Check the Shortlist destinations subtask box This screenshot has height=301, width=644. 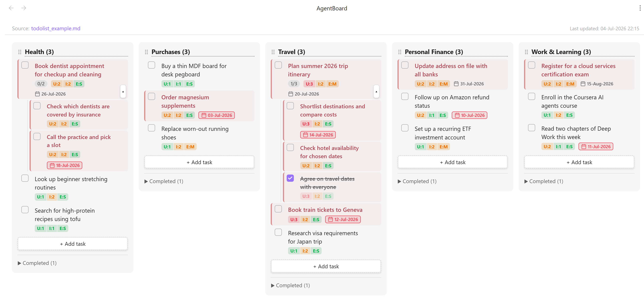tap(290, 106)
